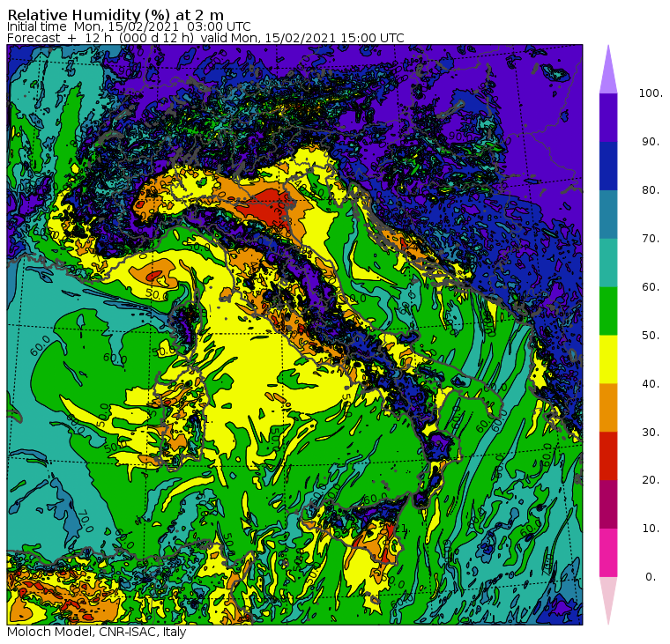Image resolution: width=670 pixels, height=644 pixels.
Task: Click the green 50–60% legend swatch
Action: click(608, 311)
